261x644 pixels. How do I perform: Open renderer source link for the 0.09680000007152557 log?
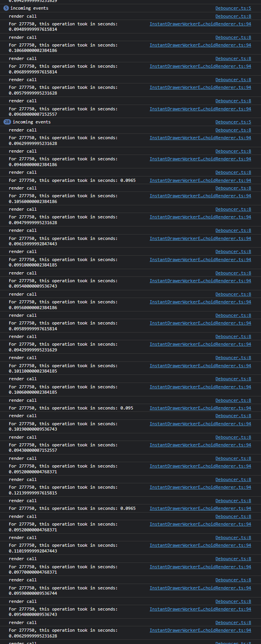(x=200, y=109)
